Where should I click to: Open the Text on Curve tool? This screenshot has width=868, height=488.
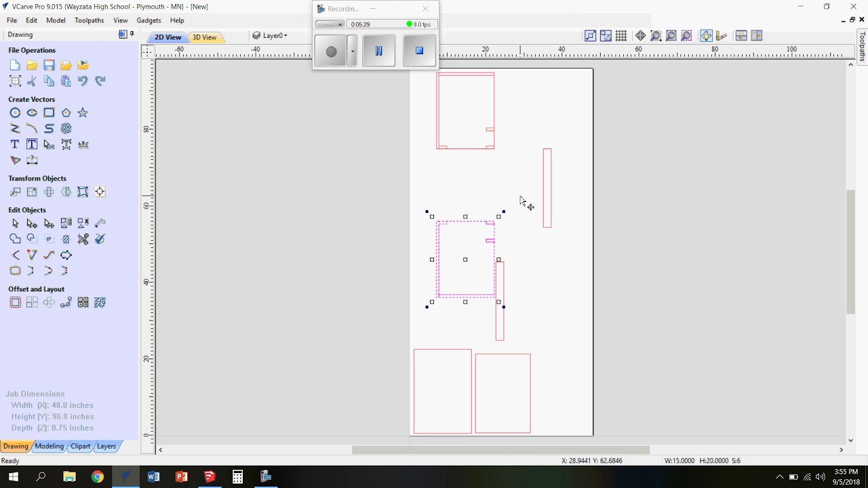tap(83, 144)
